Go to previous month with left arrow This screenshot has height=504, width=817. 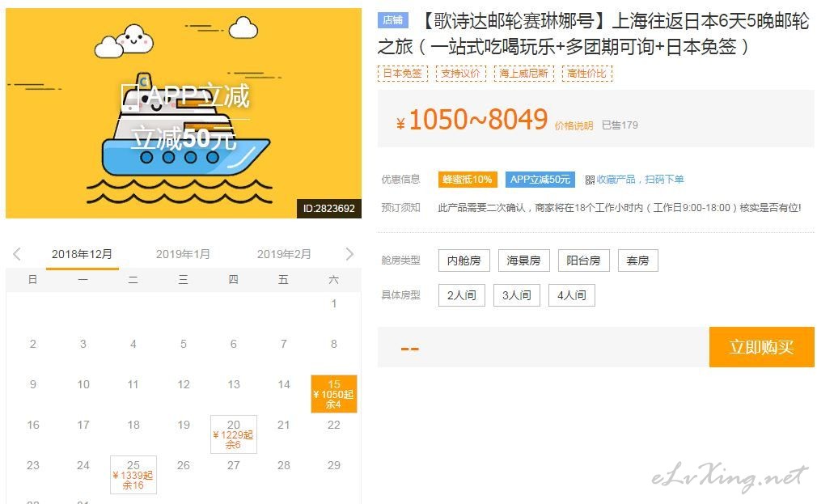[x=17, y=254]
